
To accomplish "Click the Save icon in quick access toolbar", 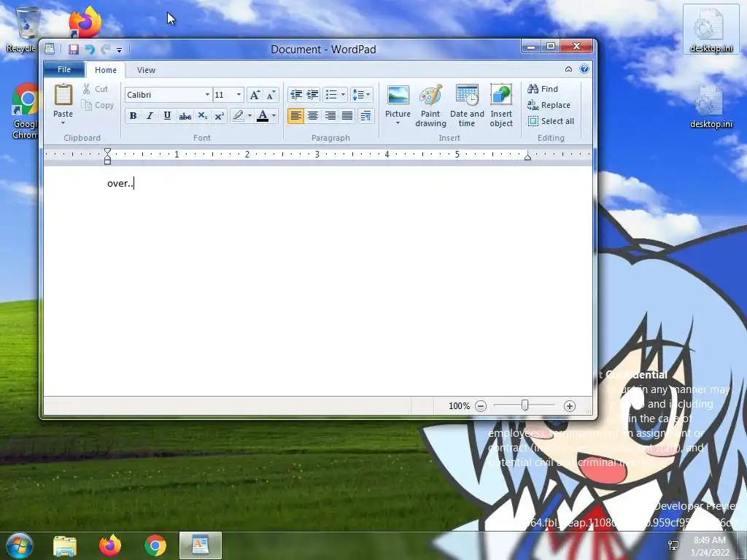I will (x=74, y=49).
